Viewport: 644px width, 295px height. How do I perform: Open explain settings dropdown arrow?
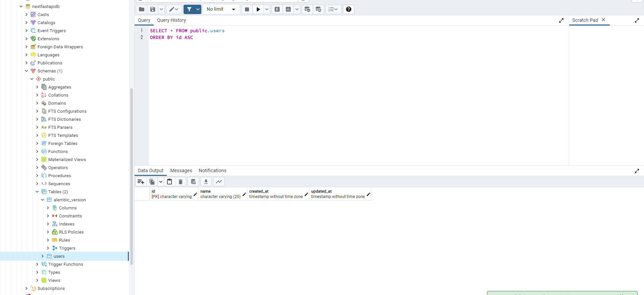click(x=297, y=9)
